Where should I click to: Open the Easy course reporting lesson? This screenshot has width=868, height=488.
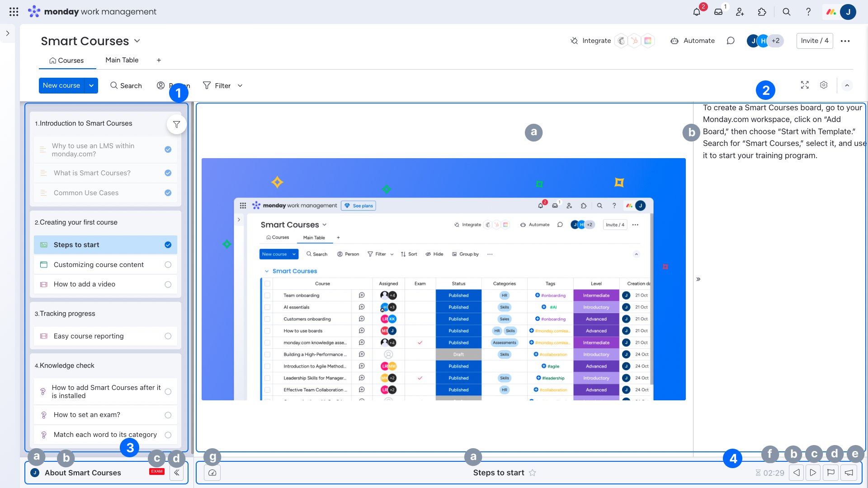coord(105,336)
